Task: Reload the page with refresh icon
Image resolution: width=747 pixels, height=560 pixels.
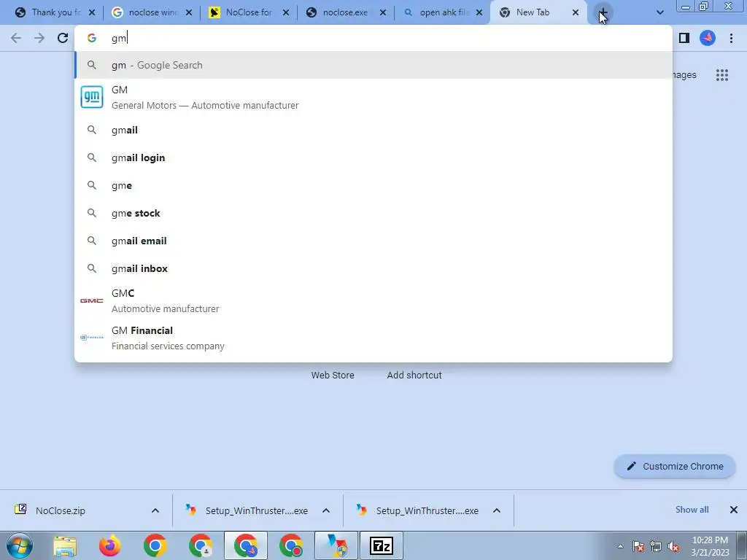Action: click(x=63, y=38)
